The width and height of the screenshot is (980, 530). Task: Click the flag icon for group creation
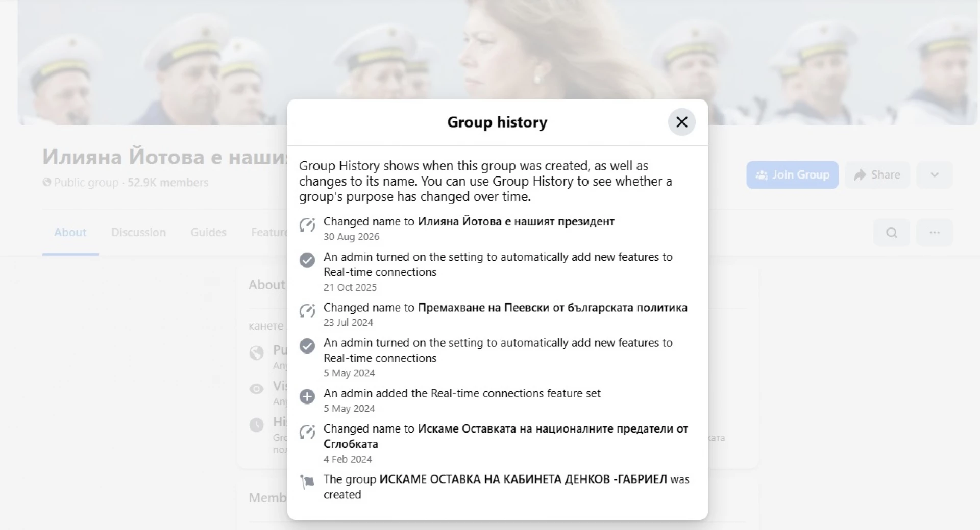[307, 482]
